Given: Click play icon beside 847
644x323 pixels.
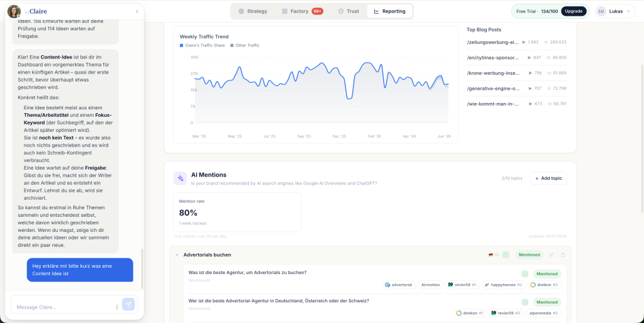Looking at the screenshot, I should coord(530,57).
